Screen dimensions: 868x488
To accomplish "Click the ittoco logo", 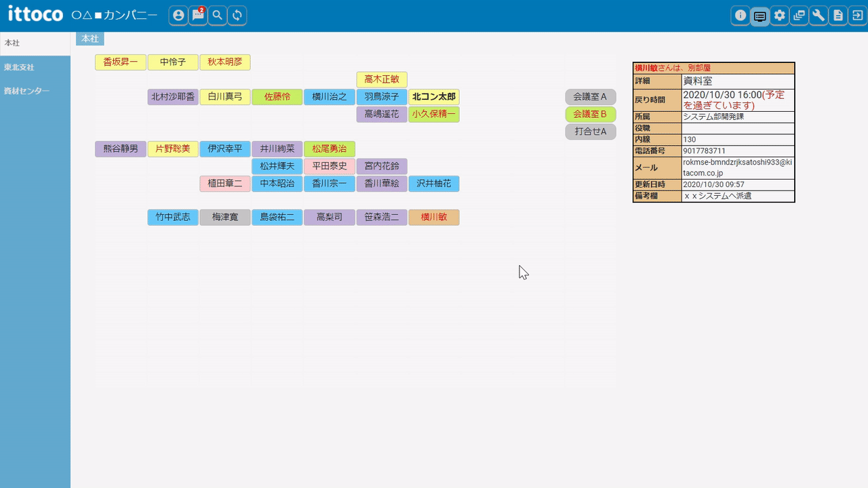I will point(35,14).
